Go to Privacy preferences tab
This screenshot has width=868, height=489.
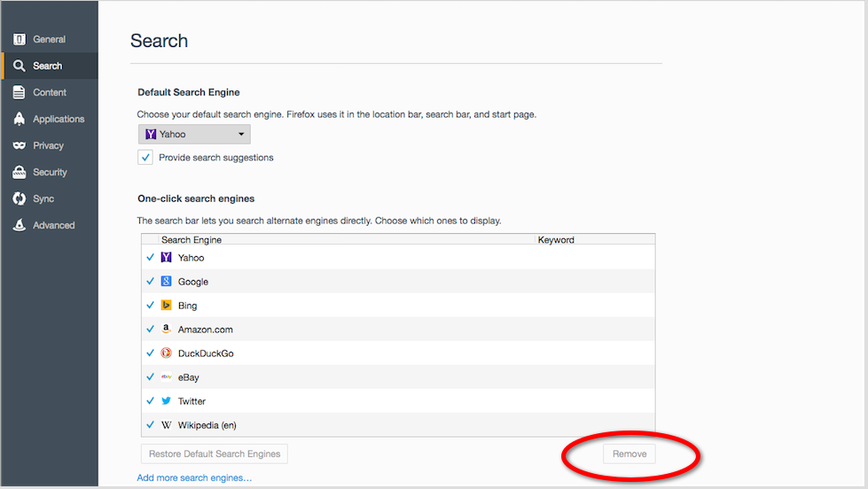50,145
